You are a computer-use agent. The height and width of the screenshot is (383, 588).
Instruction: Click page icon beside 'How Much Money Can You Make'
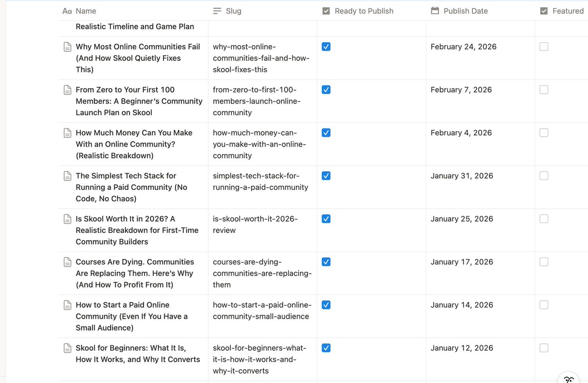(x=68, y=133)
